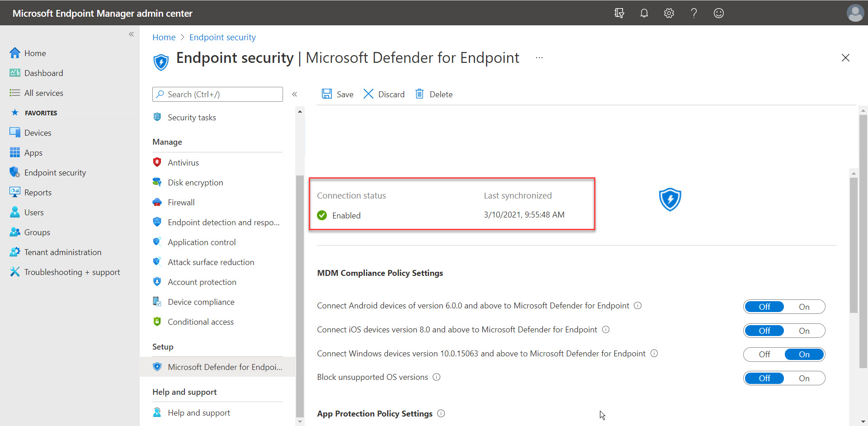The image size is (868, 426).
Task: Collapse the Endpoint security menu pane
Action: pyautogui.click(x=294, y=94)
